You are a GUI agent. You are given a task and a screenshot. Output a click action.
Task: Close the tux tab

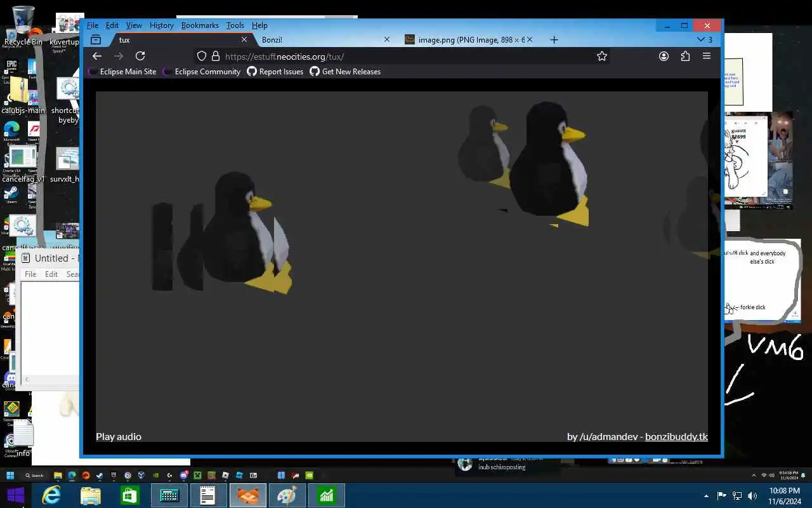click(x=244, y=39)
